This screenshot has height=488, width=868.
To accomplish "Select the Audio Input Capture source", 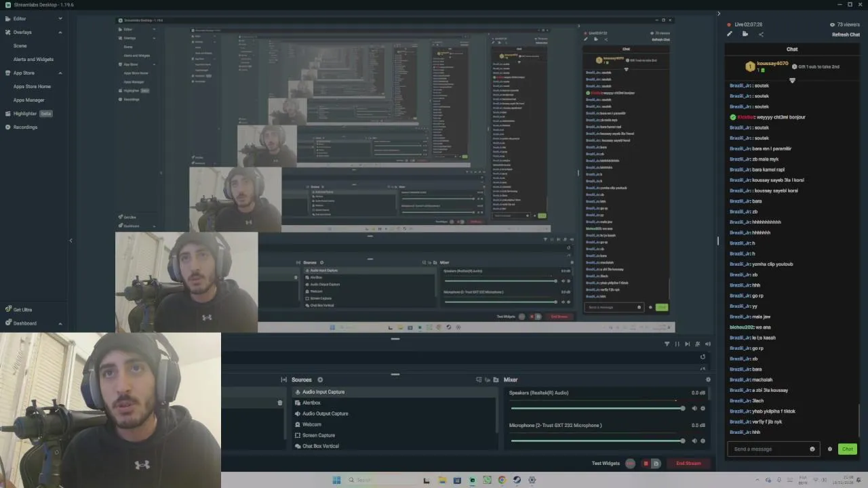I will [x=394, y=392].
